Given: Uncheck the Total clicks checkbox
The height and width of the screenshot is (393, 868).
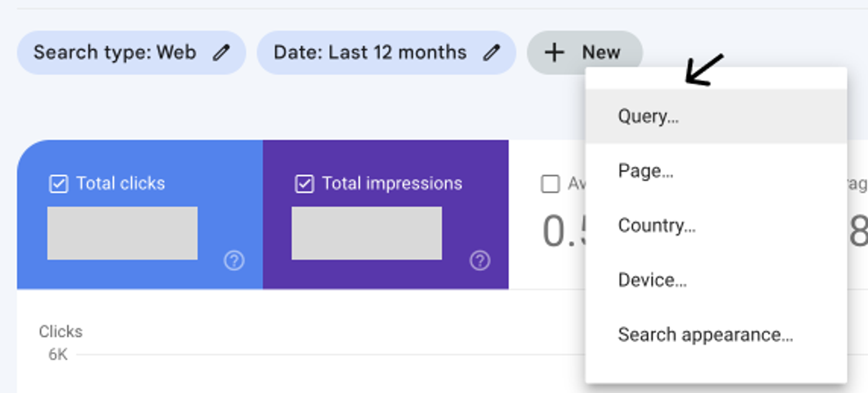Looking at the screenshot, I should (x=58, y=183).
